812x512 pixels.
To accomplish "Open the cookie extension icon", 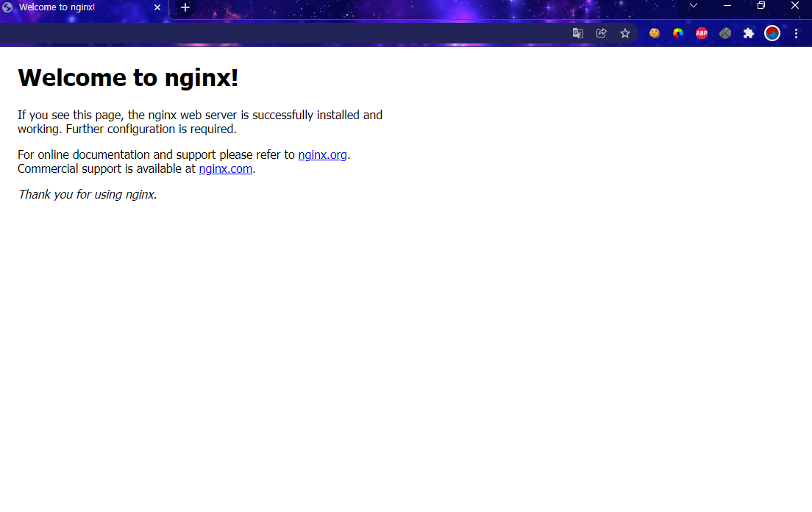I will coord(655,33).
